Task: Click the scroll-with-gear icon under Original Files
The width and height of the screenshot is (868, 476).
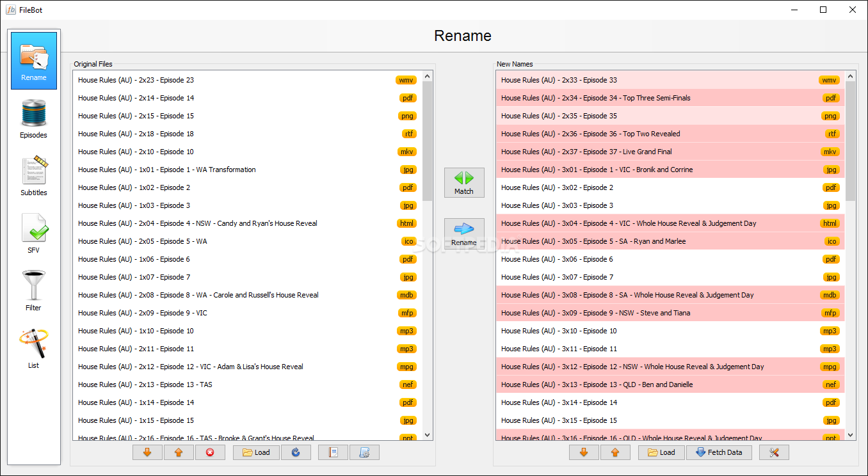Action: (x=364, y=452)
